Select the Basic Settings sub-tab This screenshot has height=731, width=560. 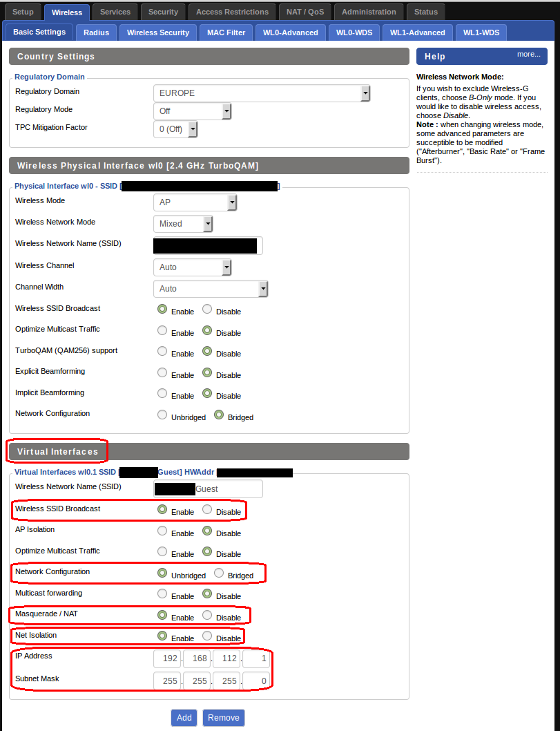tap(39, 32)
